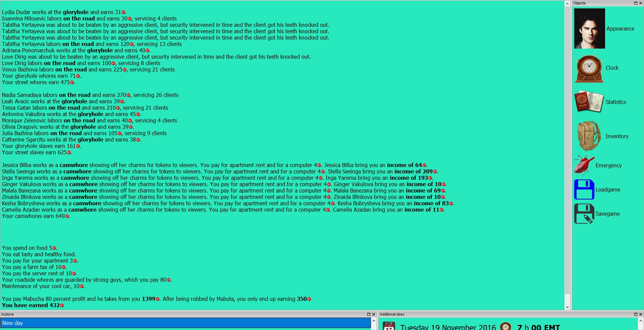This screenshot has width=644, height=330.
Task: Click the Emergency helicopter icon
Action: (584, 165)
